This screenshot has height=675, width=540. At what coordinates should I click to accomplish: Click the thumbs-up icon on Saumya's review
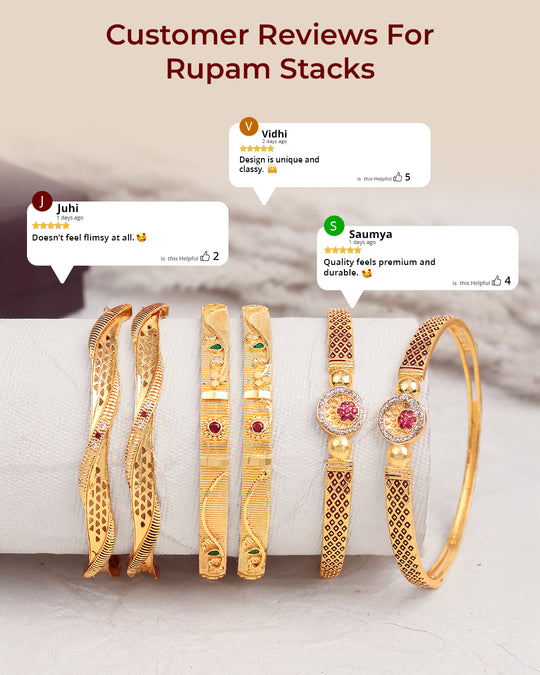pyautogui.click(x=497, y=281)
